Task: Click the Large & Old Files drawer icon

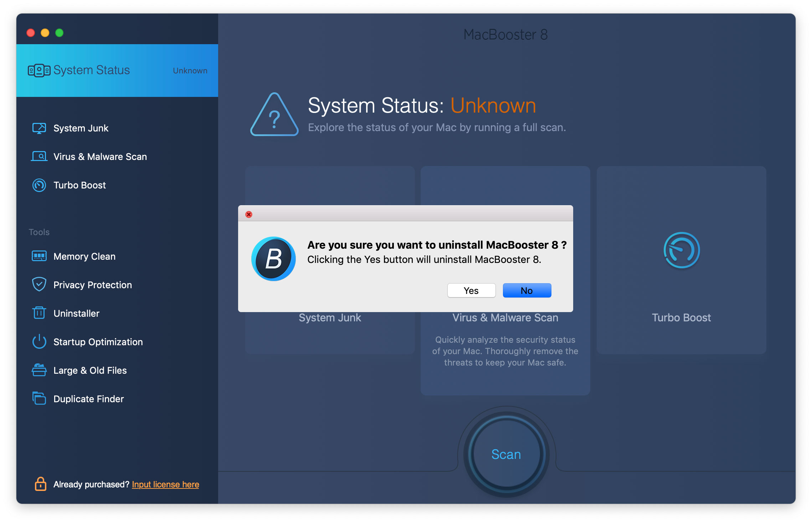Action: 39,370
